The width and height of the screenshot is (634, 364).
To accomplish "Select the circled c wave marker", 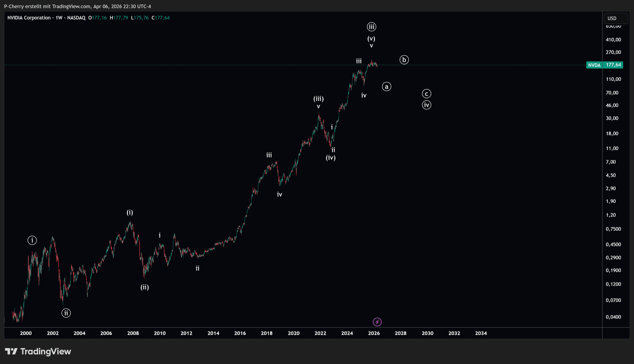I will [426, 94].
